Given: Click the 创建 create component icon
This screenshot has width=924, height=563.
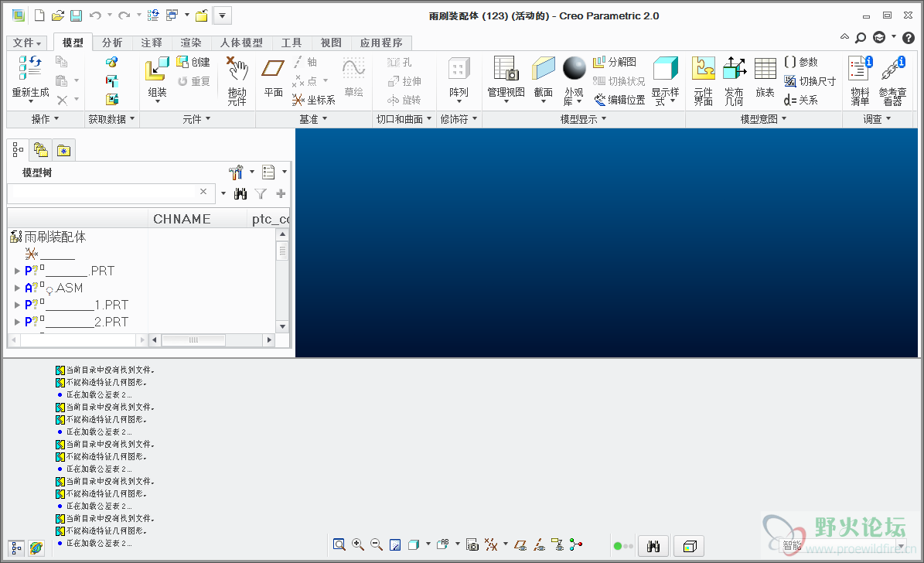Looking at the screenshot, I should coord(193,62).
